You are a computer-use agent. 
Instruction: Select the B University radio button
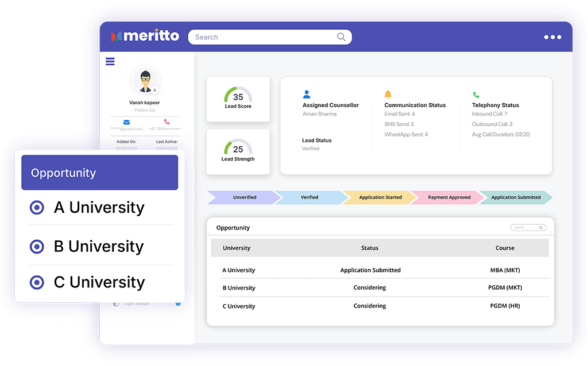pos(37,247)
